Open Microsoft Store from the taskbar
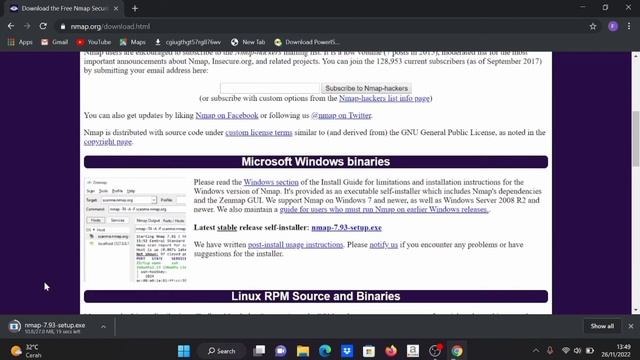Screen dimensions: 640x360 coord(369,351)
